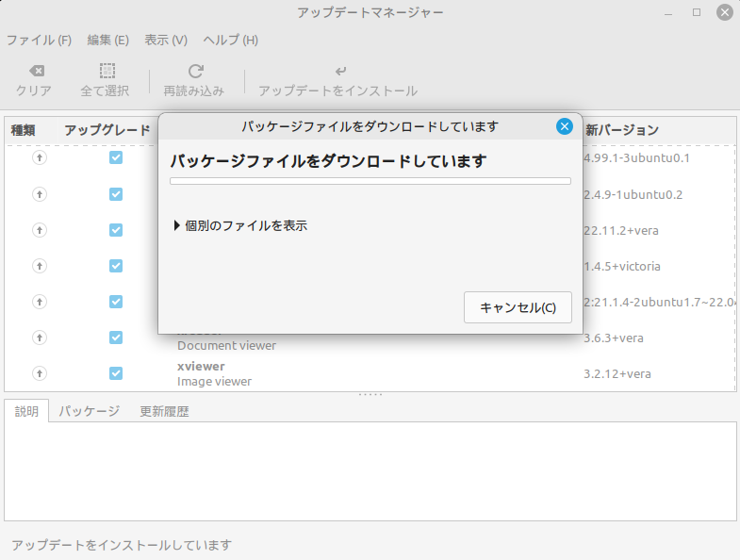Select version 1.4.5+victoria

pyautogui.click(x=621, y=266)
